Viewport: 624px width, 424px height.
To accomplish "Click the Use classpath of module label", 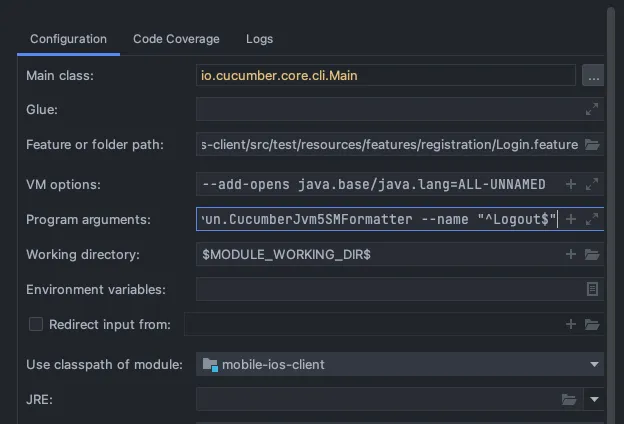I will coord(104,364).
